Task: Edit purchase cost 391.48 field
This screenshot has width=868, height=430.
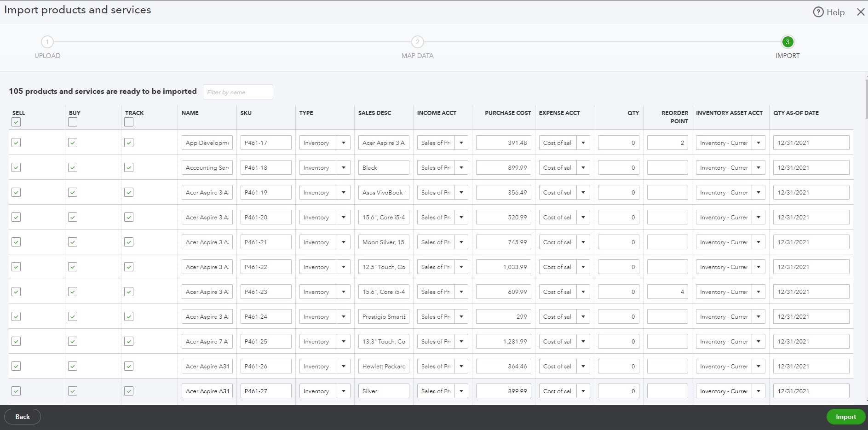Action: coord(504,143)
